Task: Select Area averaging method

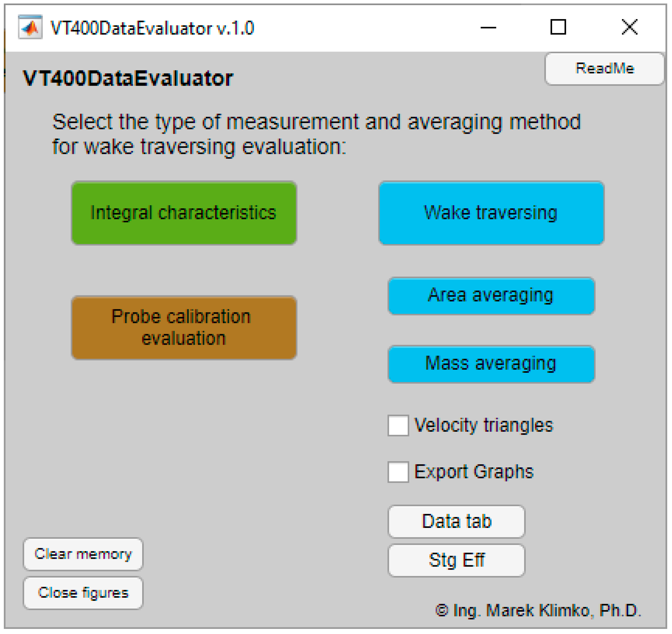Action: (491, 296)
